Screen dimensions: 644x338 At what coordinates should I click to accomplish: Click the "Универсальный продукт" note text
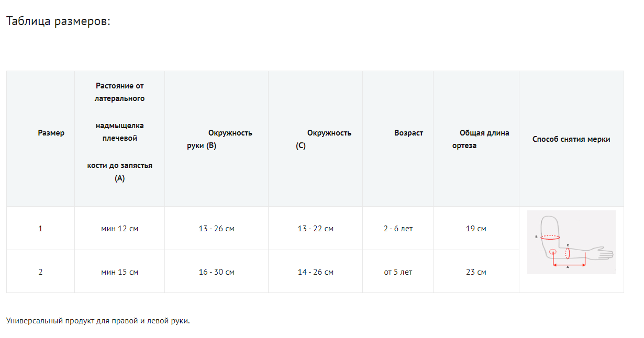pos(98,321)
